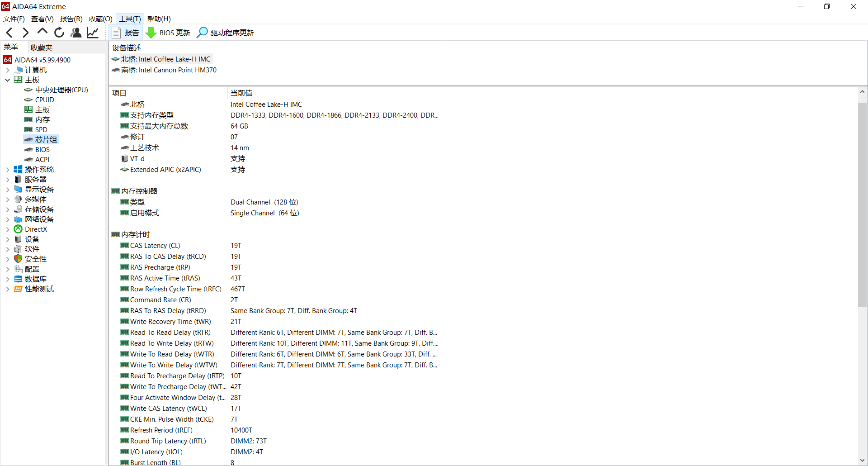Click the 服务器 icon in tree
The width and height of the screenshot is (868, 466).
[x=18, y=180]
